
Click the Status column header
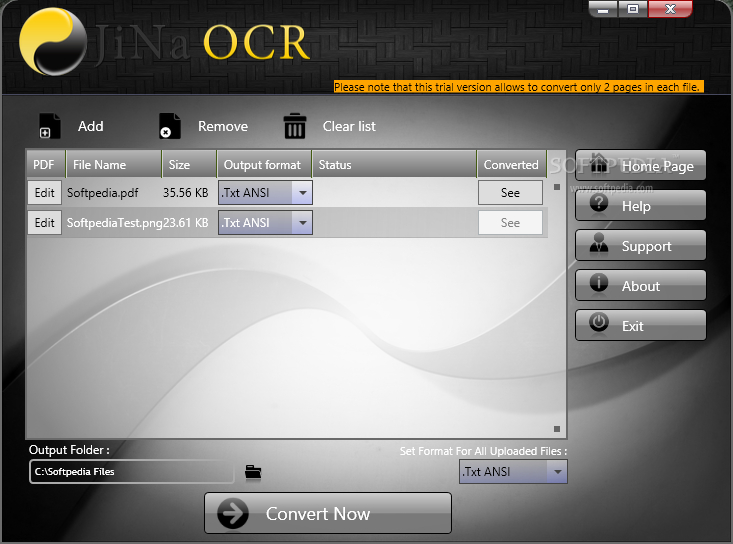(x=395, y=165)
